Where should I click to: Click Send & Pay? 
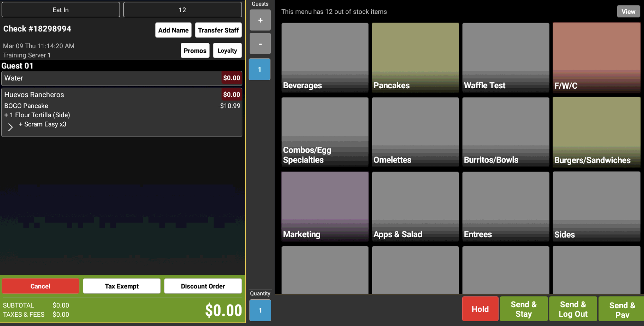[622, 309]
